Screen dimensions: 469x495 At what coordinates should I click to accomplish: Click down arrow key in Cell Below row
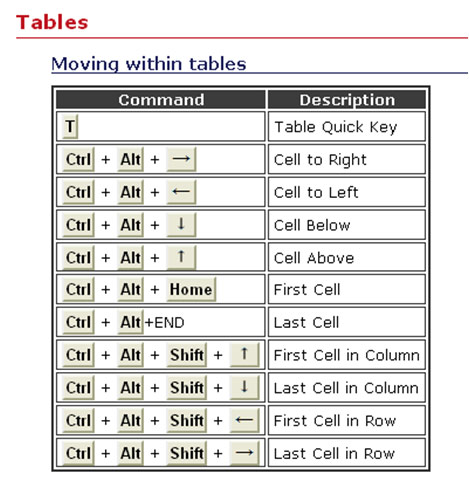[x=181, y=224]
